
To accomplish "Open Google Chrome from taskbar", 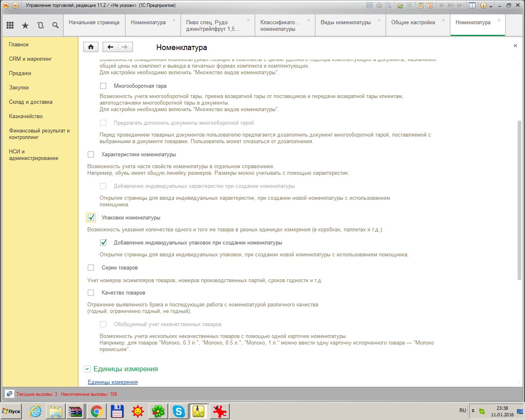I will 97,411.
